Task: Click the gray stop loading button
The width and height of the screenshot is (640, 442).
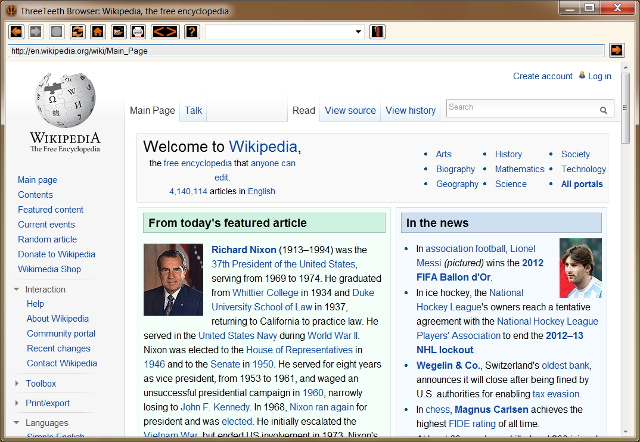Action: click(57, 31)
